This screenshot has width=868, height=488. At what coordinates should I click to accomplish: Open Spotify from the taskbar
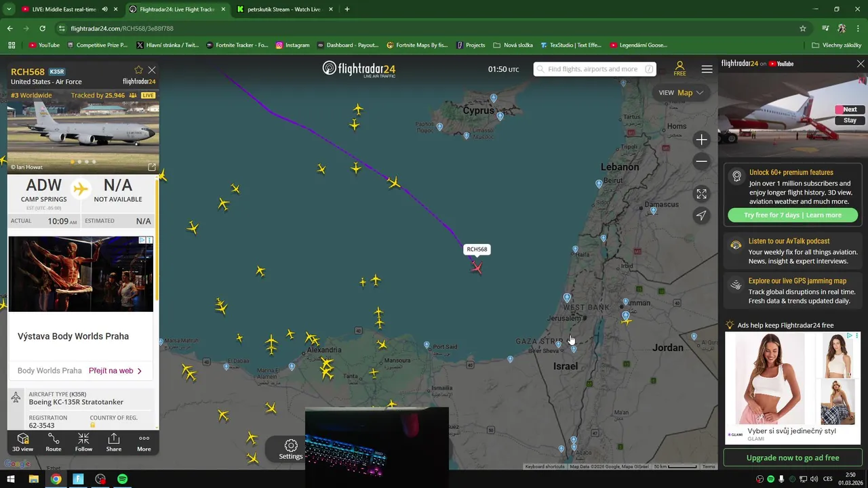point(122,479)
